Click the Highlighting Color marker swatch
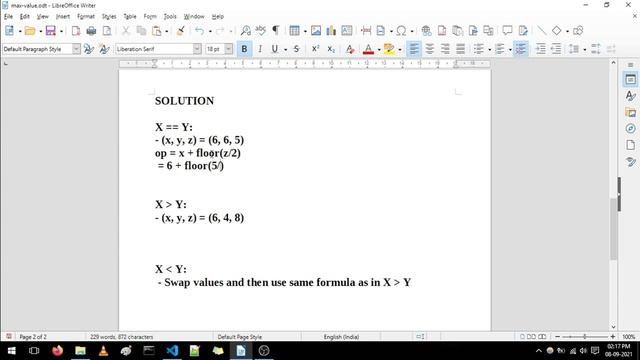Image resolution: width=640 pixels, height=360 pixels. click(x=389, y=49)
